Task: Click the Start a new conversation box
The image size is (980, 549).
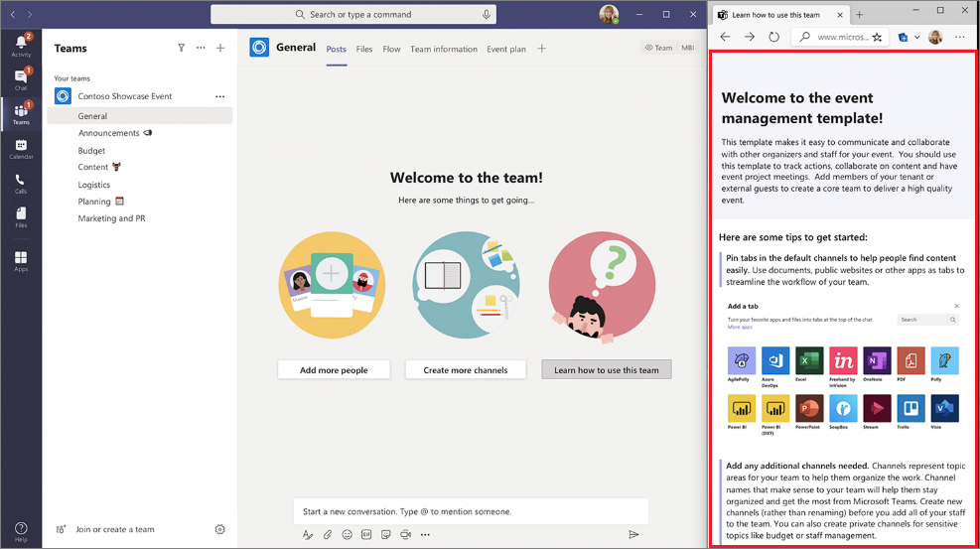Action: [x=471, y=511]
